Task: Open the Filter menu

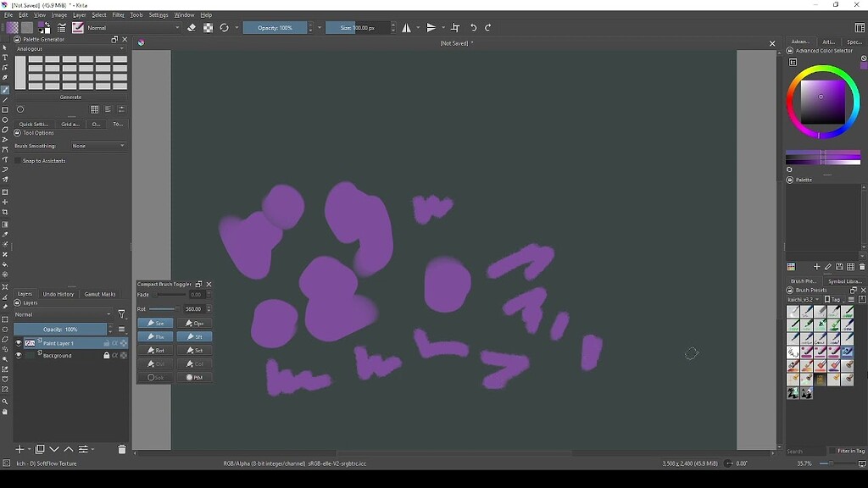Action: tap(119, 15)
